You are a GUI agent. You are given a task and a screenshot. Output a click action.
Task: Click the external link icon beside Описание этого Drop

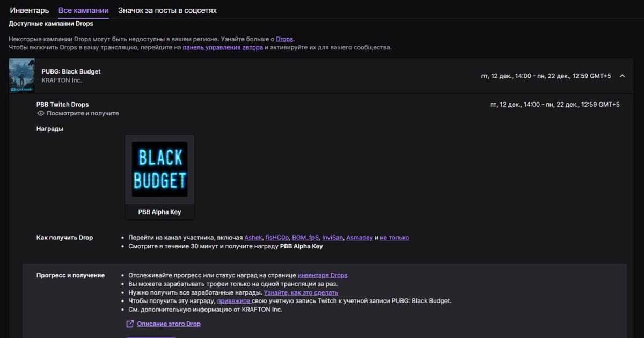coord(130,324)
